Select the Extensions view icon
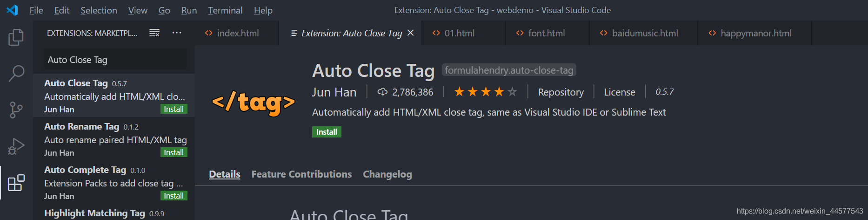 click(x=16, y=183)
